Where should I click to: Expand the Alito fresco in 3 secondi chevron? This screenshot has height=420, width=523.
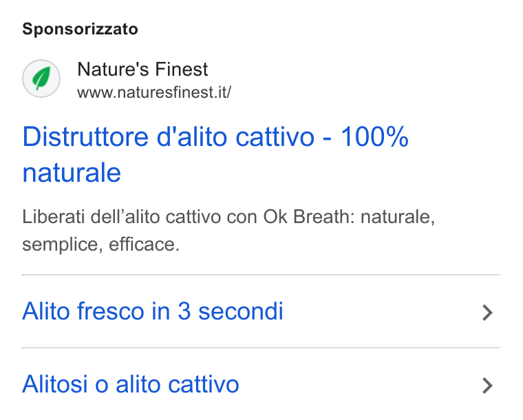tap(488, 313)
